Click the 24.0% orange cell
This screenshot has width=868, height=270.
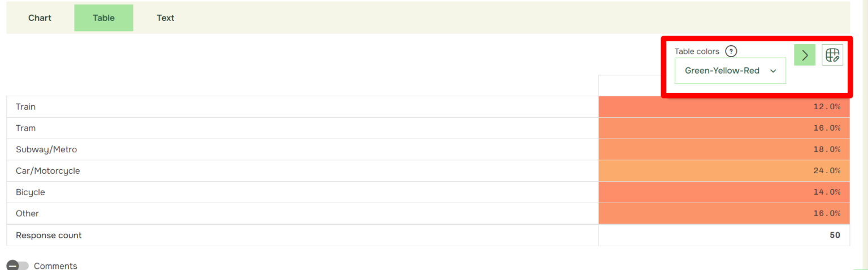[724, 170]
